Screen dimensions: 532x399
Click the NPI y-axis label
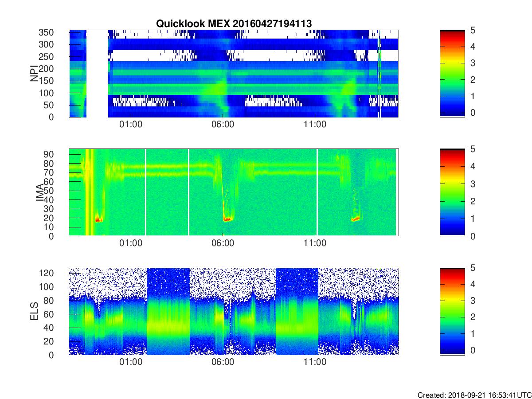(34, 73)
